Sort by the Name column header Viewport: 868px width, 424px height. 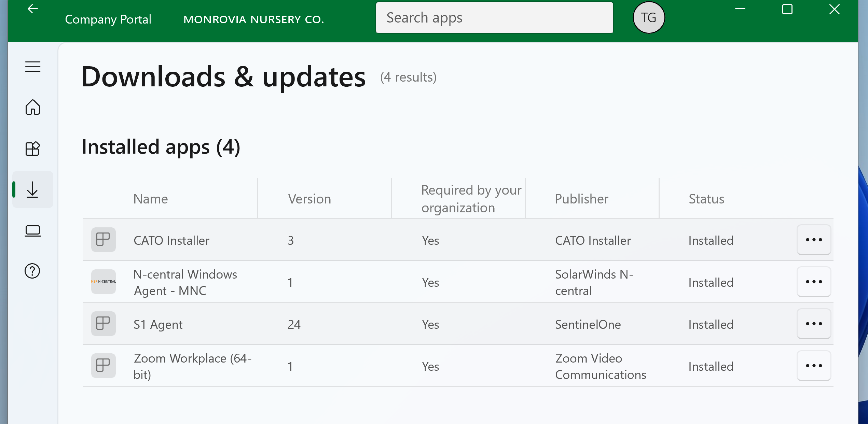[151, 199]
